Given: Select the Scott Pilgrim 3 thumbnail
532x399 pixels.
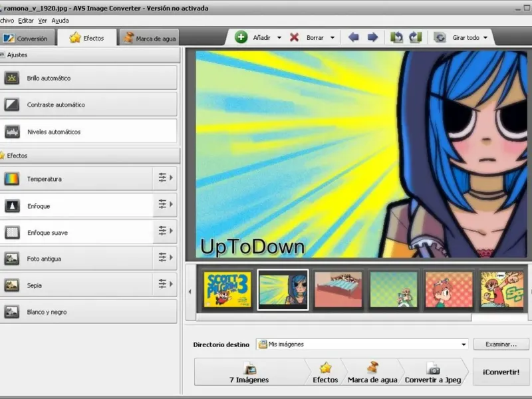Looking at the screenshot, I should tap(227, 289).
